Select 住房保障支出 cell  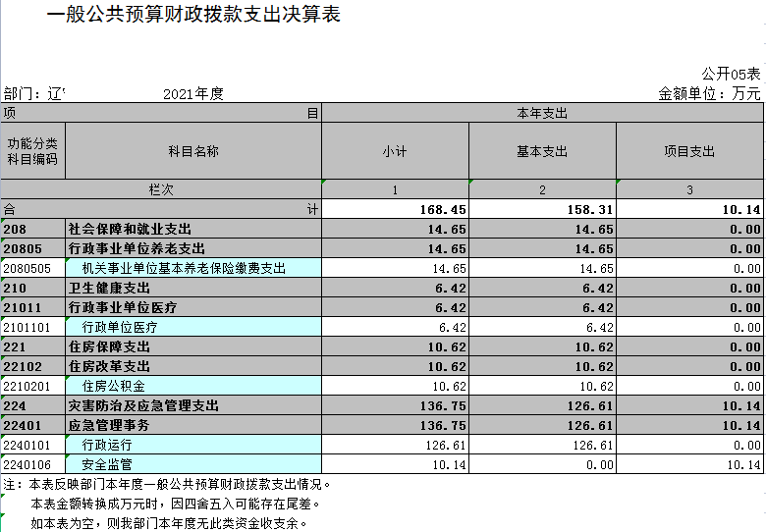(x=193, y=346)
